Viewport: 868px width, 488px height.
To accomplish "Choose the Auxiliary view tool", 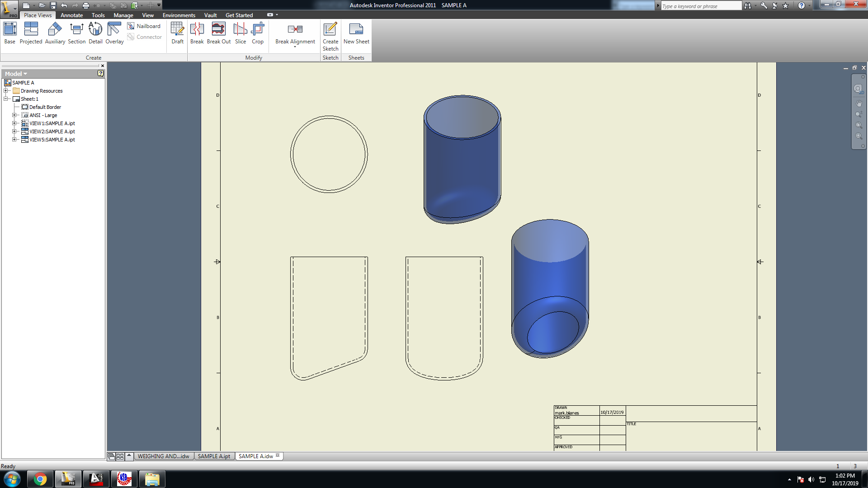I will click(x=55, y=33).
